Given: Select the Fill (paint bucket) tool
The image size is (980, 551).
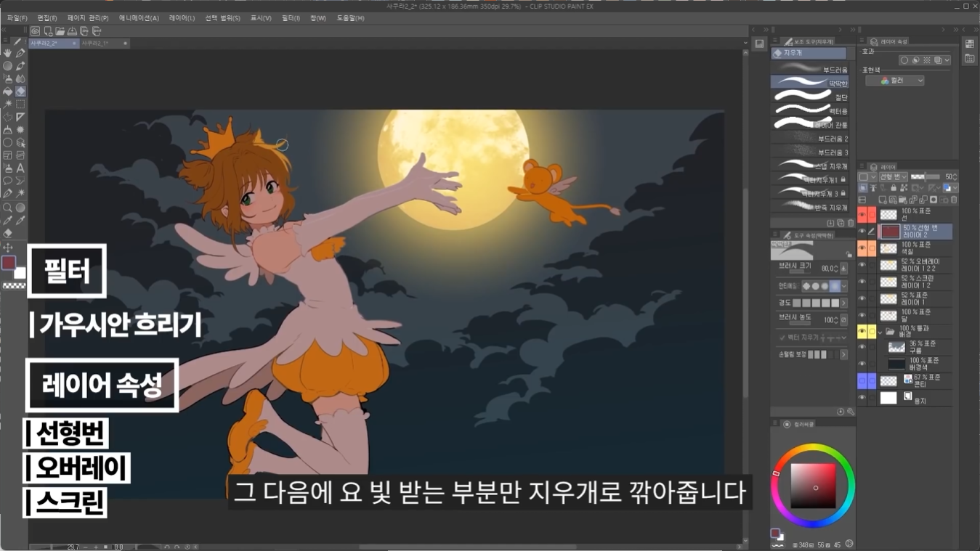Looking at the screenshot, I should tap(7, 91).
